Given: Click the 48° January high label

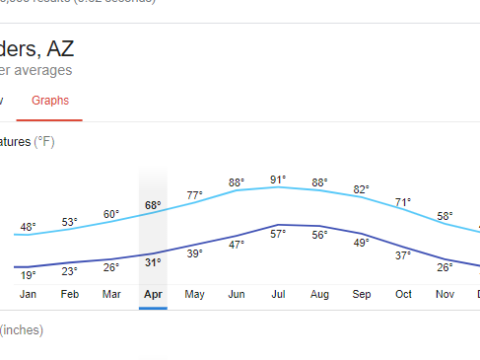Looking at the screenshot, I should [x=28, y=227].
